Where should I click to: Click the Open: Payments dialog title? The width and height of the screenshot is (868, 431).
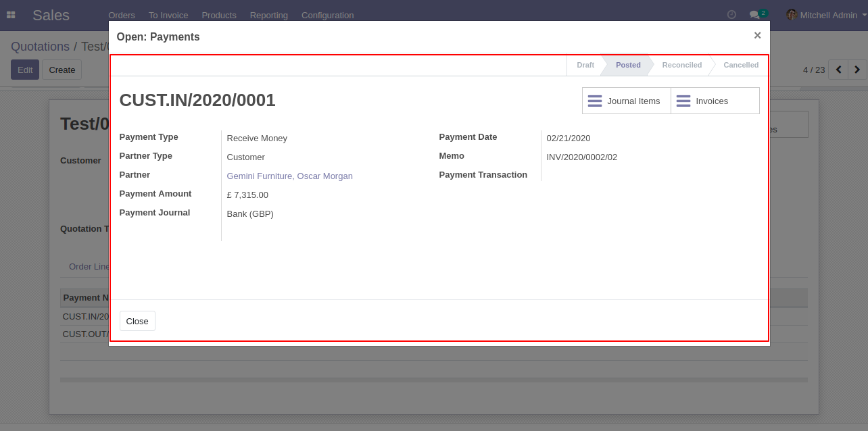pyautogui.click(x=158, y=36)
